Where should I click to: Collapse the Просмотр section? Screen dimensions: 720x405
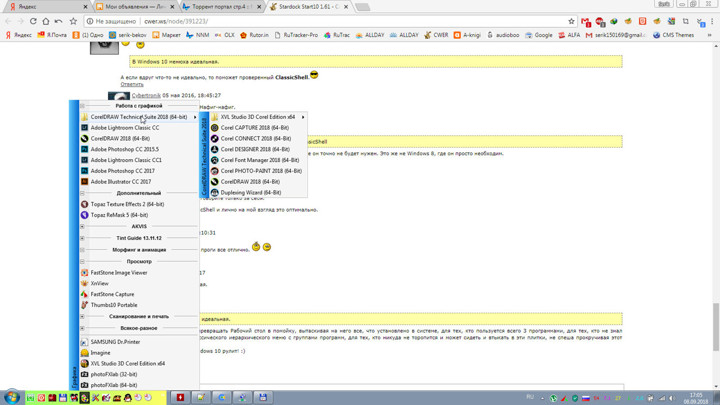coord(83,261)
